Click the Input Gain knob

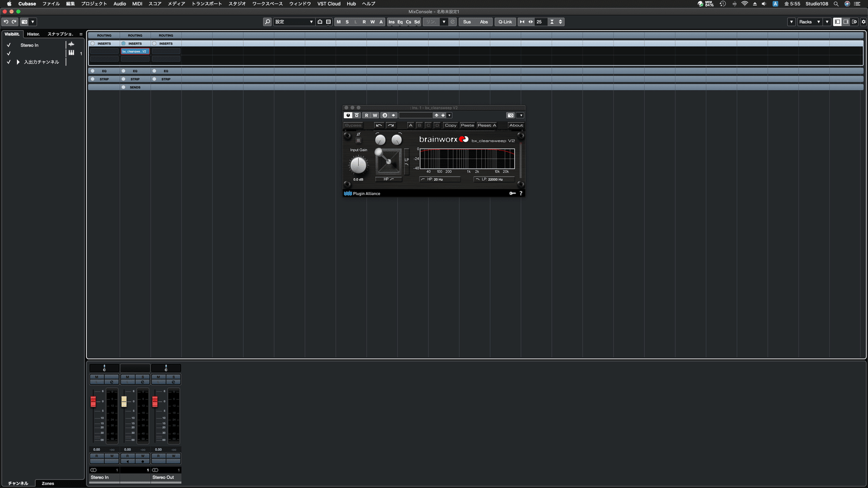click(x=358, y=165)
